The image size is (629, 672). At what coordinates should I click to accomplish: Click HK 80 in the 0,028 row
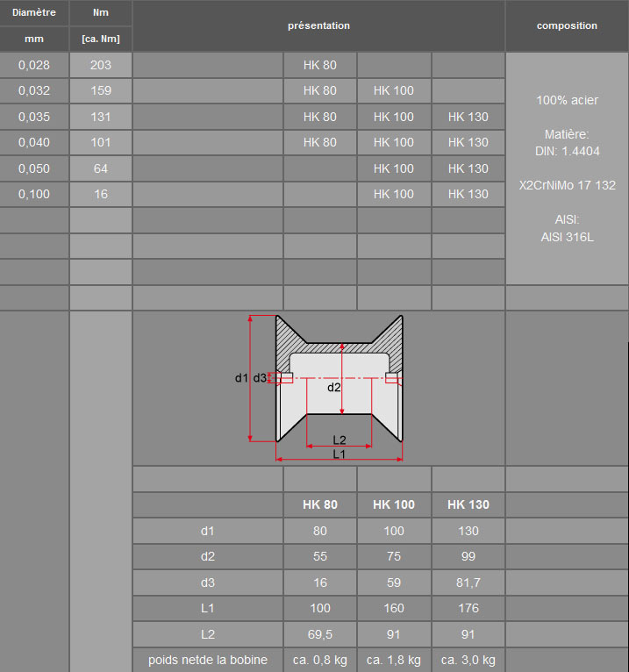(x=319, y=65)
